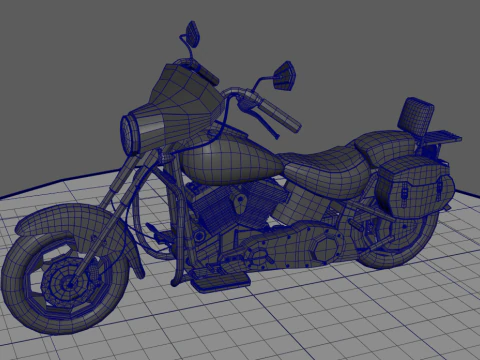Viewport: 480px width, 360px height.
Task: Select the taller mirror at the top
Action: coord(193,33)
